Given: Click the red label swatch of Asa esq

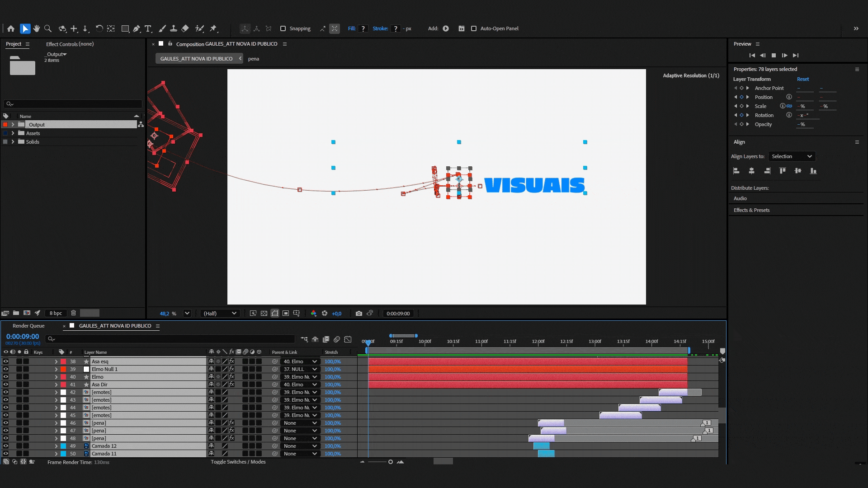Looking at the screenshot, I should 63,361.
